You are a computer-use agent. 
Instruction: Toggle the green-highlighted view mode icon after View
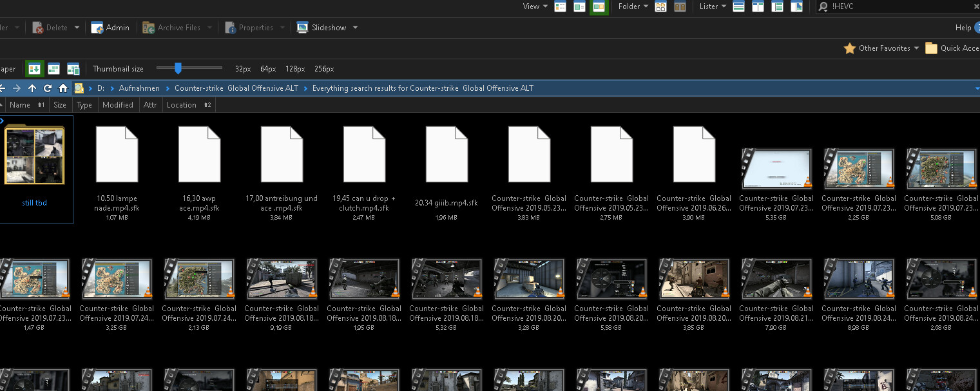(599, 6)
